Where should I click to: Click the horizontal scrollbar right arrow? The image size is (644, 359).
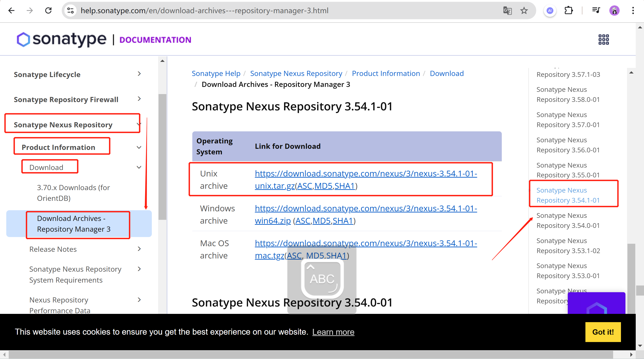[631, 355]
